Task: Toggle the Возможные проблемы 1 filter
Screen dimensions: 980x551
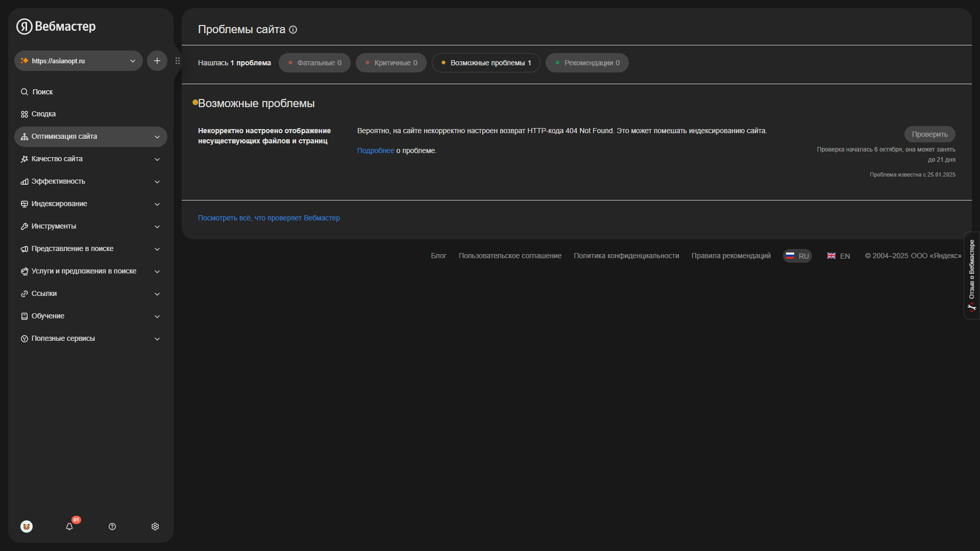Action: (486, 63)
